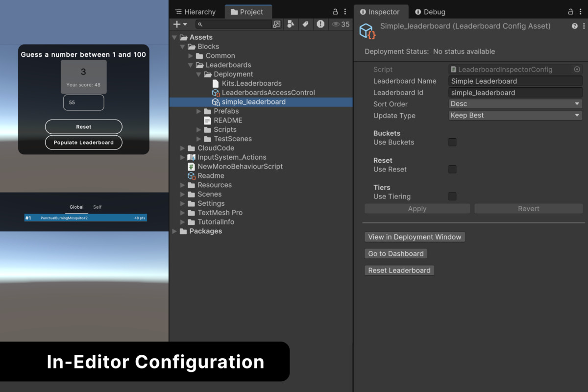This screenshot has width=588, height=392.
Task: Enable the Use Buckets checkbox
Action: (x=452, y=142)
